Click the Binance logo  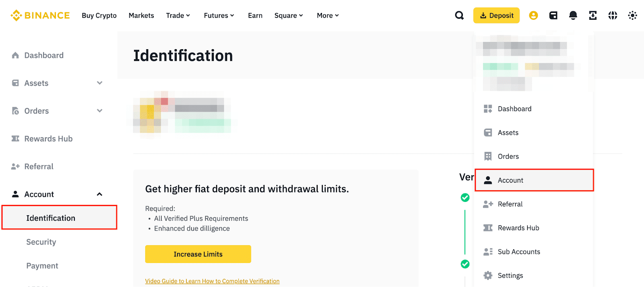(x=40, y=15)
